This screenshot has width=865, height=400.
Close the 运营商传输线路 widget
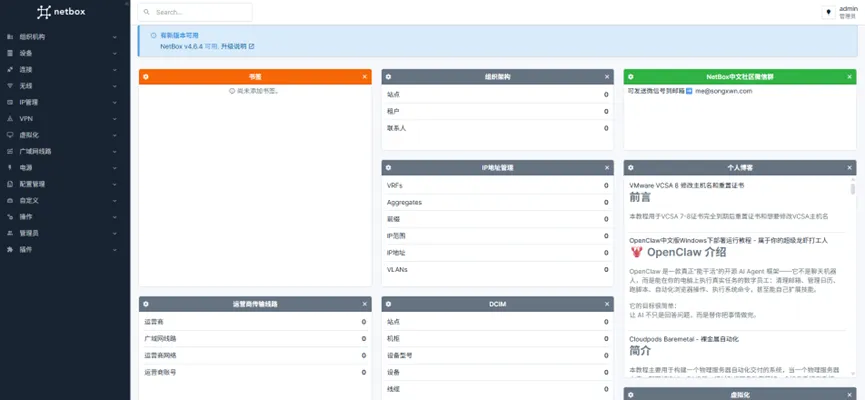click(x=365, y=304)
